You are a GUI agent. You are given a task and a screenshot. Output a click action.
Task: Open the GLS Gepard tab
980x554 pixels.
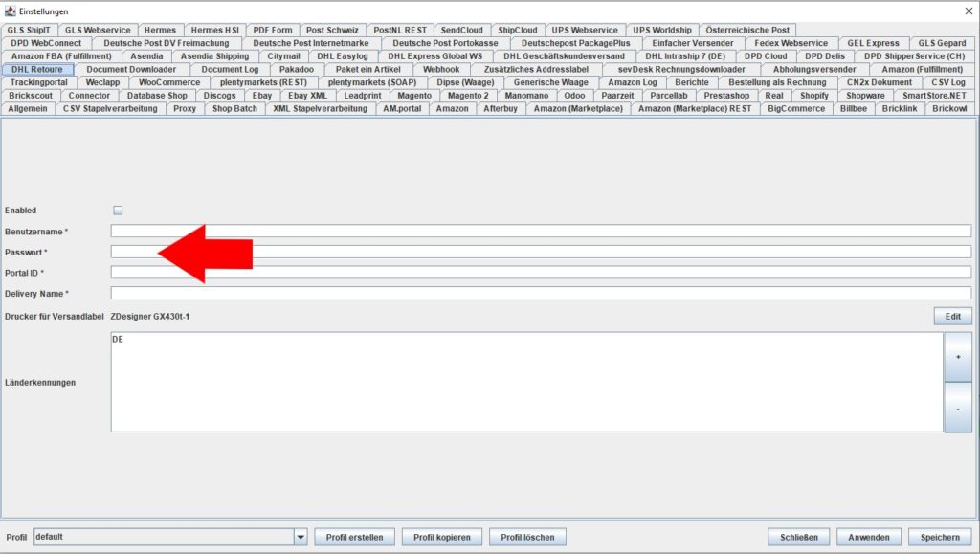coord(942,43)
